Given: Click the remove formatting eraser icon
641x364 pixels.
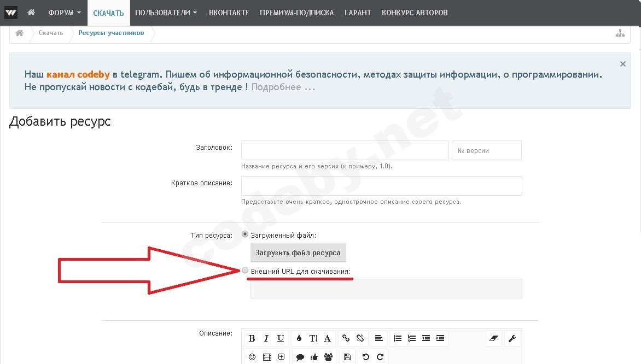Looking at the screenshot, I should pos(494,338).
